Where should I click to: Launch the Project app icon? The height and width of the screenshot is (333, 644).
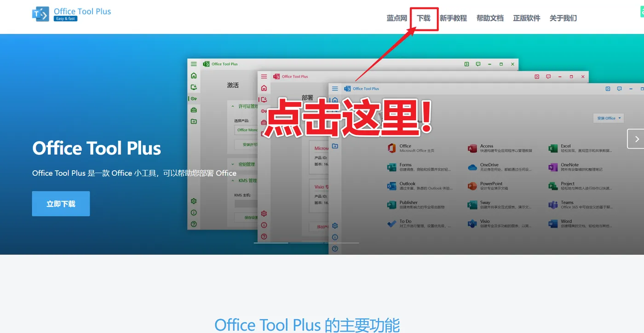pyautogui.click(x=553, y=186)
